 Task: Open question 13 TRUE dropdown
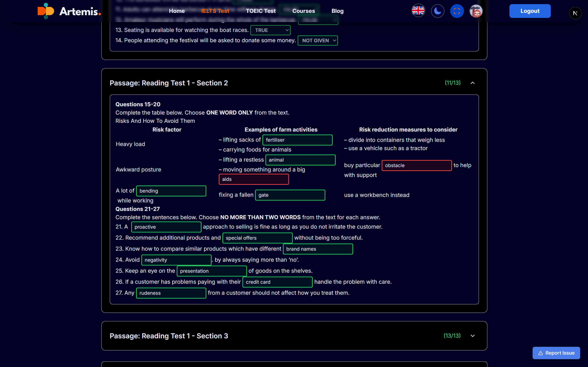tap(270, 30)
